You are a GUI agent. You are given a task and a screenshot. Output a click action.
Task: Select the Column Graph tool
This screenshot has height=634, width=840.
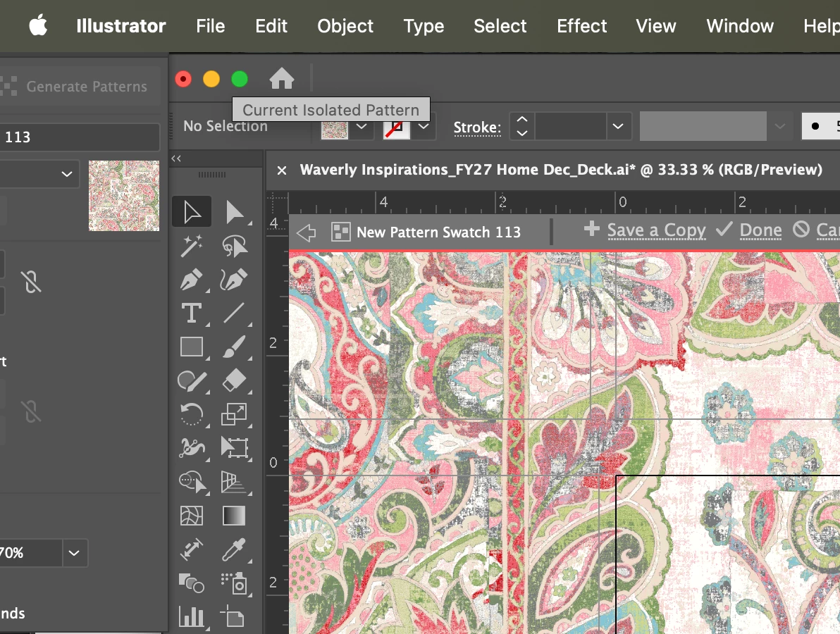(x=192, y=617)
